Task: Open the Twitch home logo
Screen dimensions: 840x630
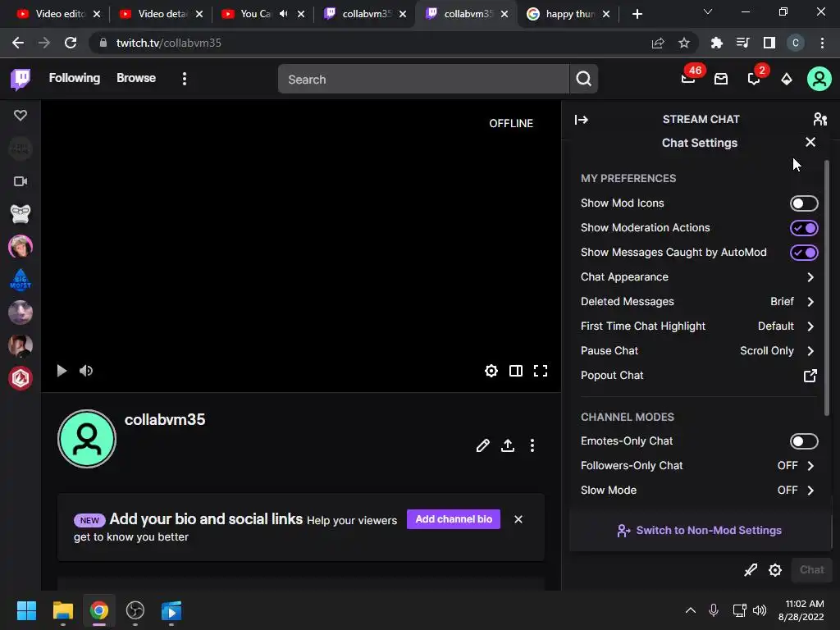Action: pyautogui.click(x=21, y=79)
